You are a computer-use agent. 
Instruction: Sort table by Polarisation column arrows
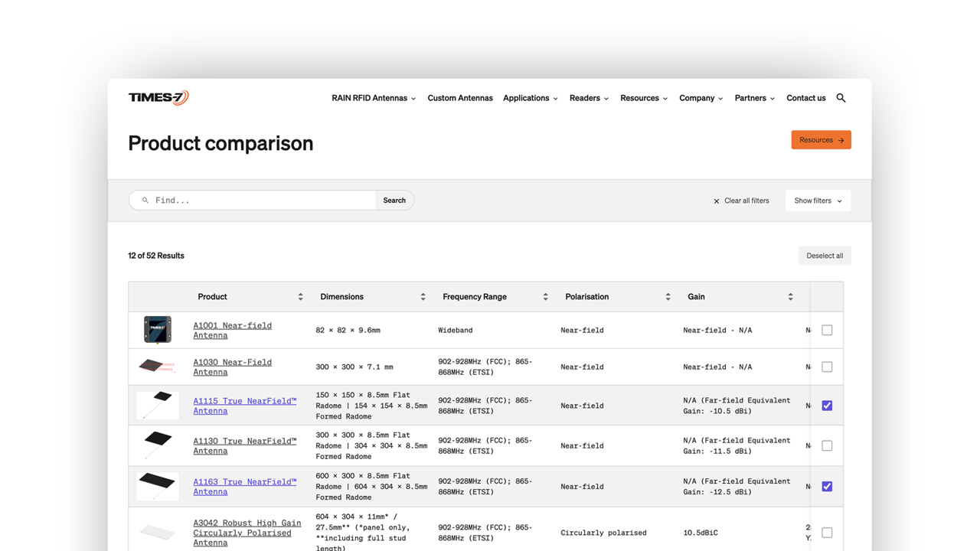(668, 297)
